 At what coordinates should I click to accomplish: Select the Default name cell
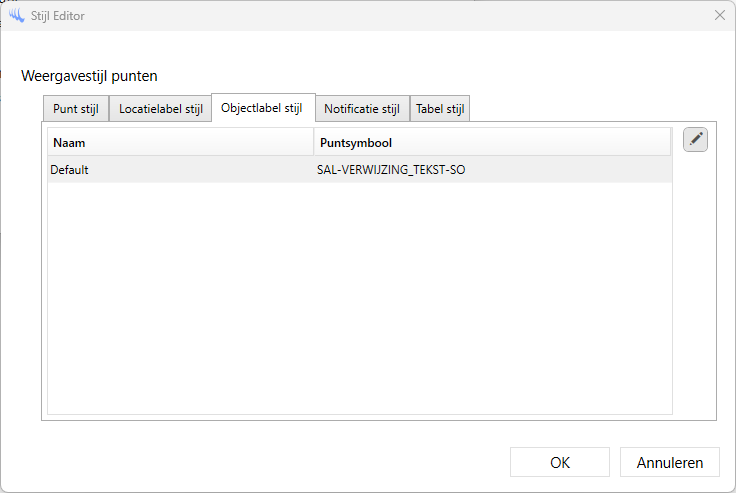(x=180, y=170)
